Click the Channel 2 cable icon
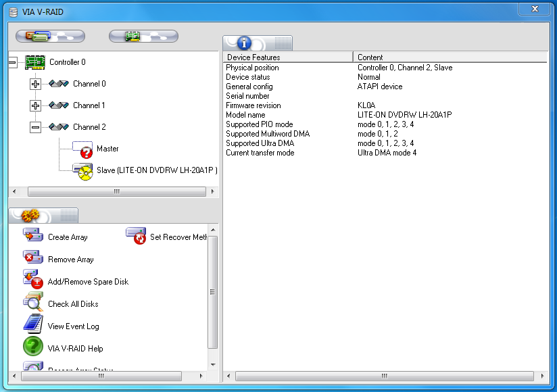Screen dimensions: 557x392 point(59,127)
